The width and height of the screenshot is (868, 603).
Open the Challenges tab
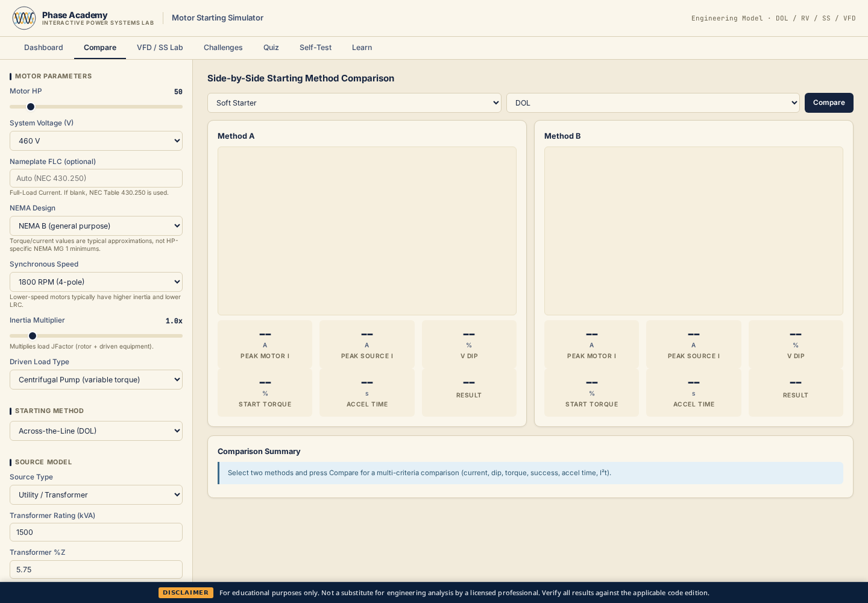pos(223,48)
